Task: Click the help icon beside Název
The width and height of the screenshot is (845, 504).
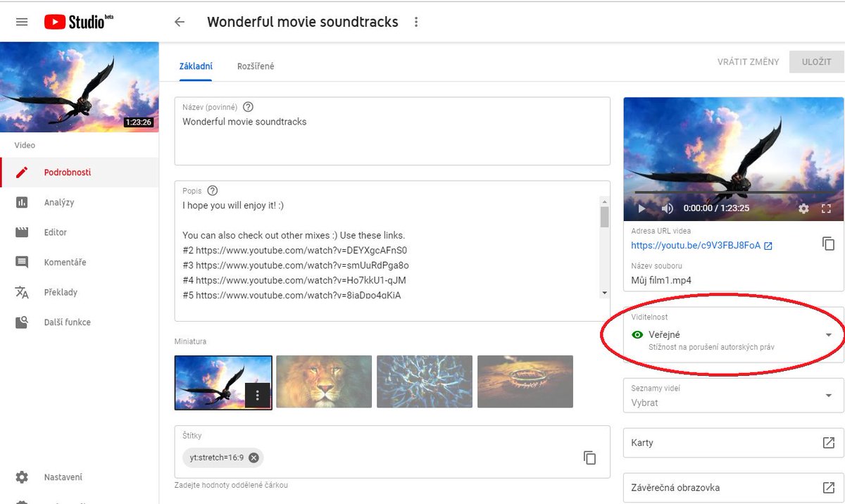Action: [248, 107]
